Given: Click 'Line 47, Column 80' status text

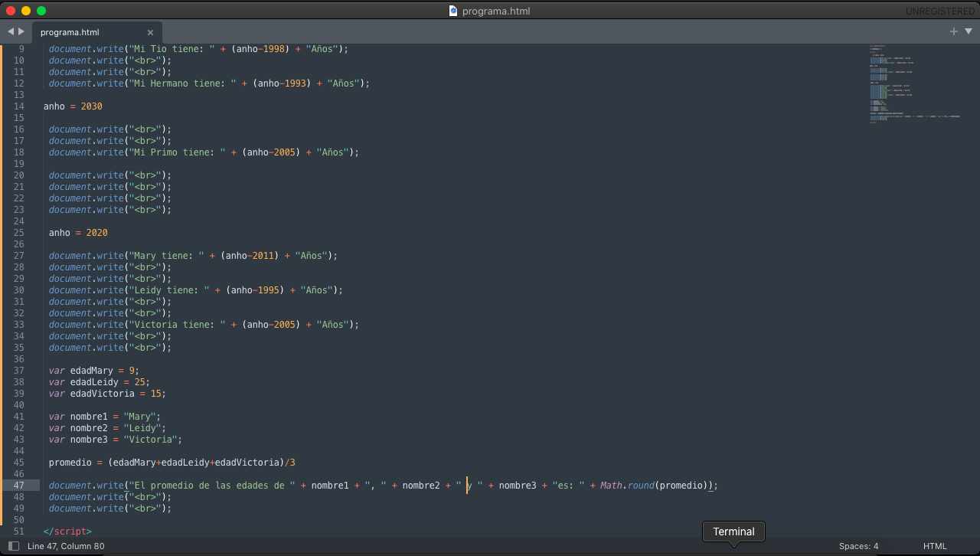Looking at the screenshot, I should click(66, 546).
